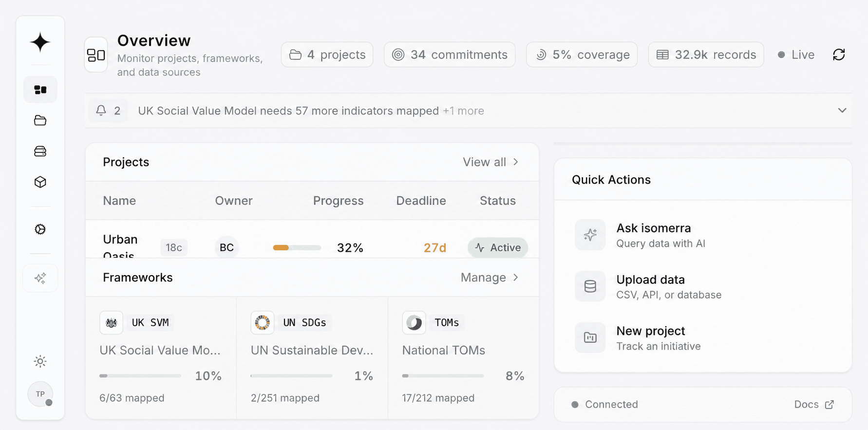Click the 27d deadline value
This screenshot has height=430, width=868.
pyautogui.click(x=435, y=248)
